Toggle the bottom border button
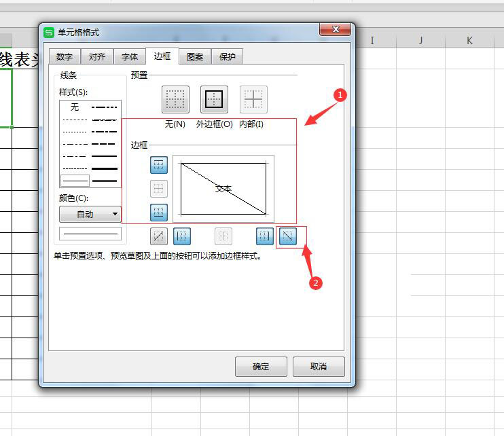 click(x=158, y=212)
